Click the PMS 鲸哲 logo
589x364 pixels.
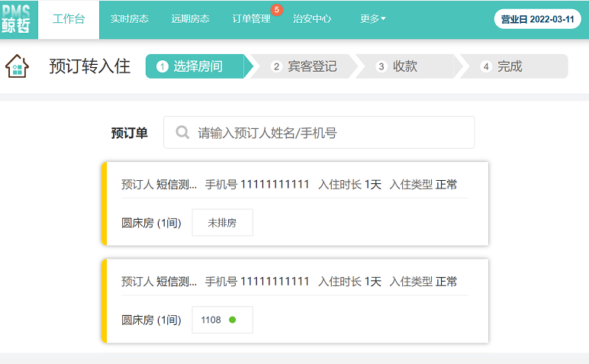[17, 20]
